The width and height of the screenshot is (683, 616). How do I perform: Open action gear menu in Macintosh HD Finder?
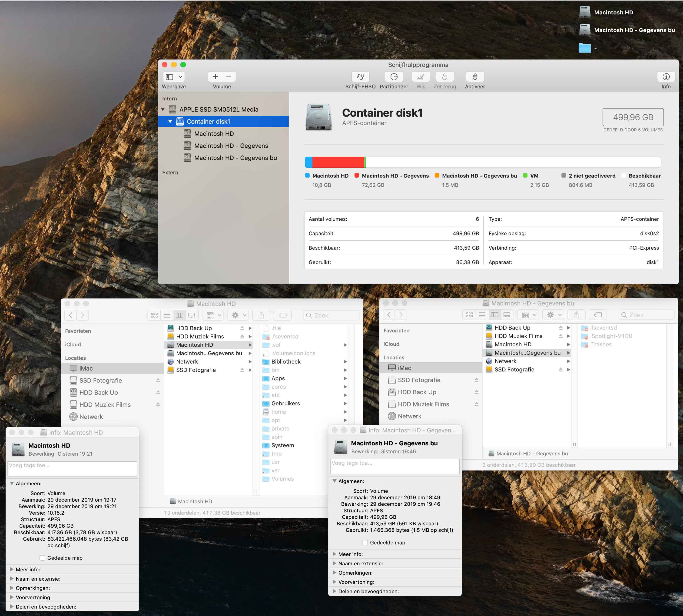coord(239,315)
